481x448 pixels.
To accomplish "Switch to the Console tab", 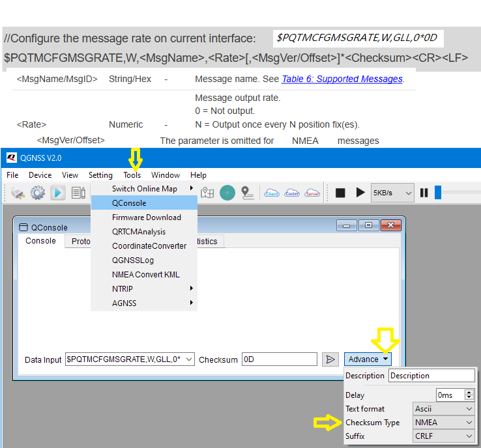I will 41,241.
